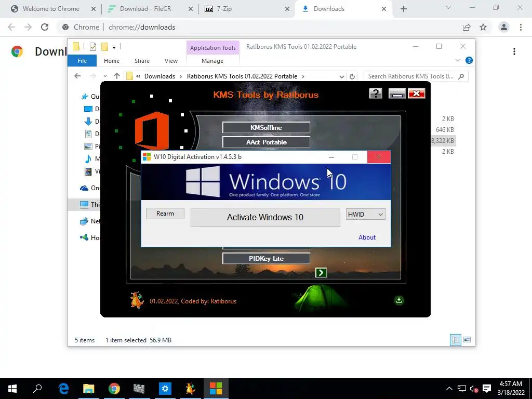Click the green next-page arrow in KMS Tools
The width and height of the screenshot is (532, 399).
pyautogui.click(x=321, y=272)
